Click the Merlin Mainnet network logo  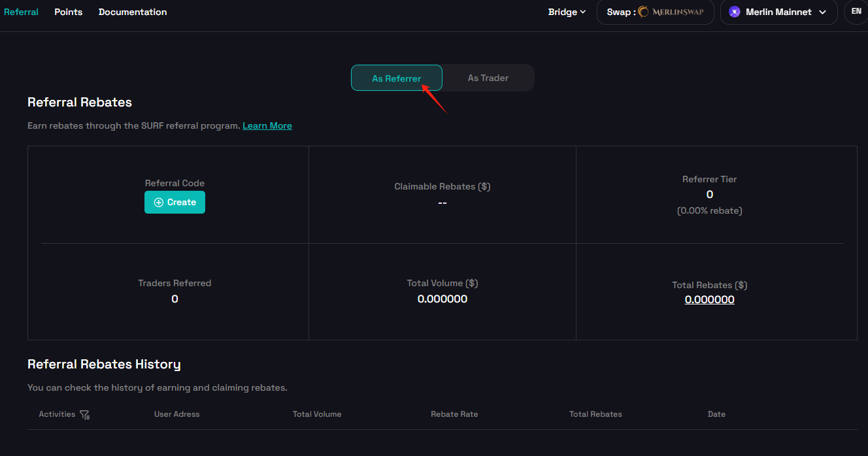734,12
